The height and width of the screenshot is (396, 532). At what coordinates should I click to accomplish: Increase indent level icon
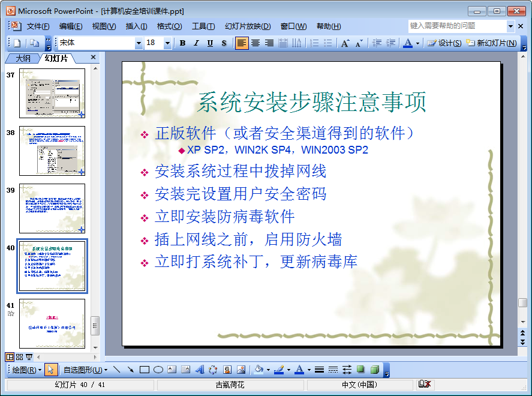pos(390,43)
